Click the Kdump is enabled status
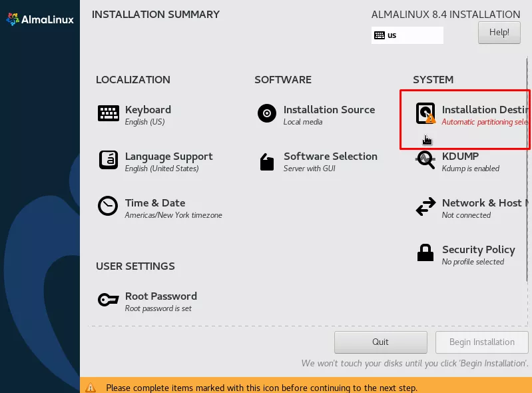The width and height of the screenshot is (532, 393). 470,169
